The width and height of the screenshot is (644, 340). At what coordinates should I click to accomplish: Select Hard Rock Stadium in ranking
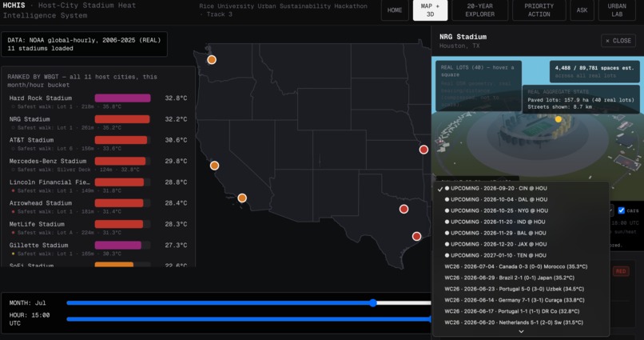coord(98,102)
